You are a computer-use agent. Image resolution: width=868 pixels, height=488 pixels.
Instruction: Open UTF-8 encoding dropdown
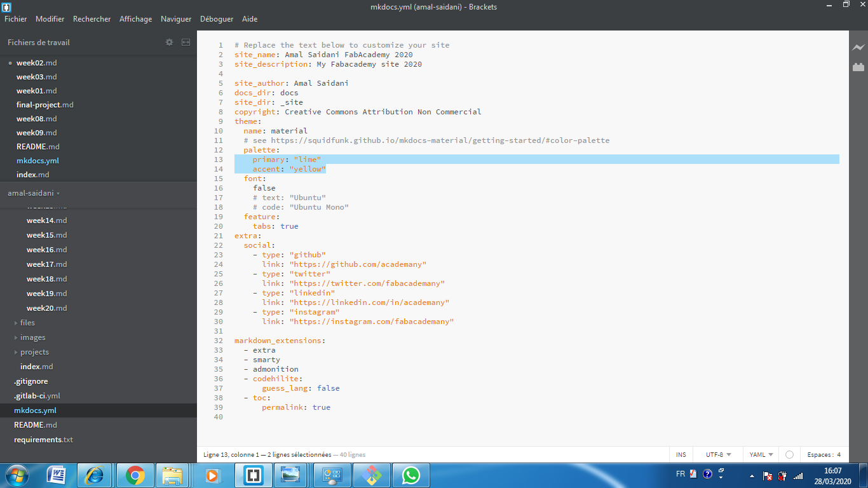[x=718, y=454]
